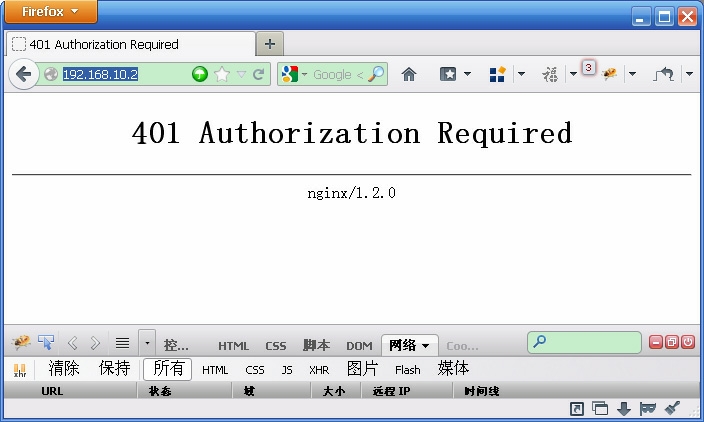
Task: Click the green go arrow in address bar
Action: (x=200, y=74)
